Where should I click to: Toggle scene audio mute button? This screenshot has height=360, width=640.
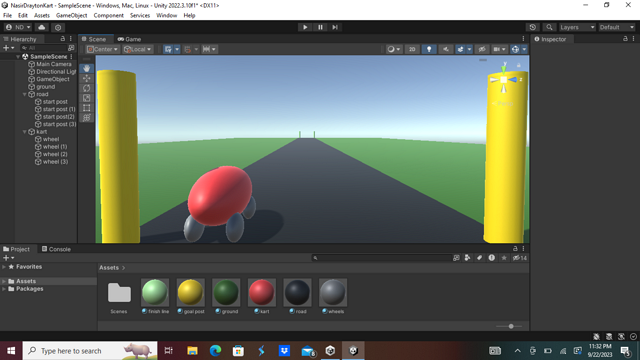point(446,49)
